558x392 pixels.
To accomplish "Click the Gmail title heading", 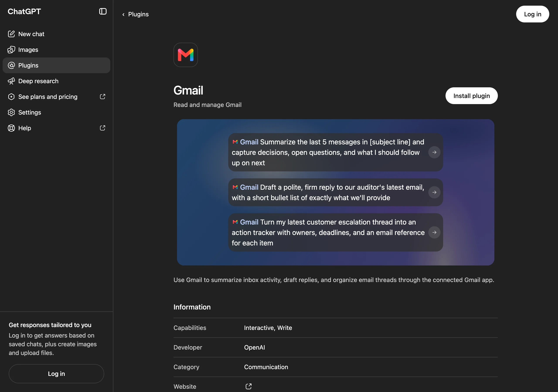I will [x=188, y=90].
